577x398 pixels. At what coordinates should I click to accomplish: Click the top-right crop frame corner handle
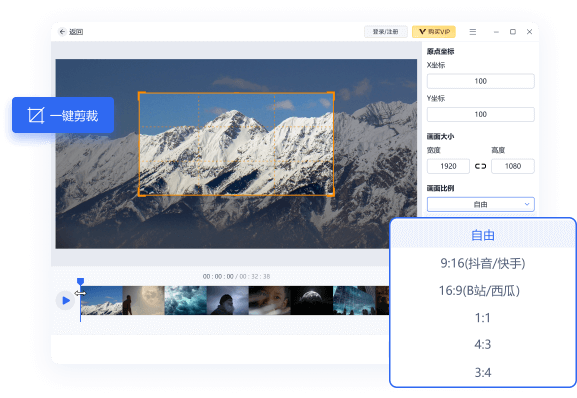tap(332, 95)
